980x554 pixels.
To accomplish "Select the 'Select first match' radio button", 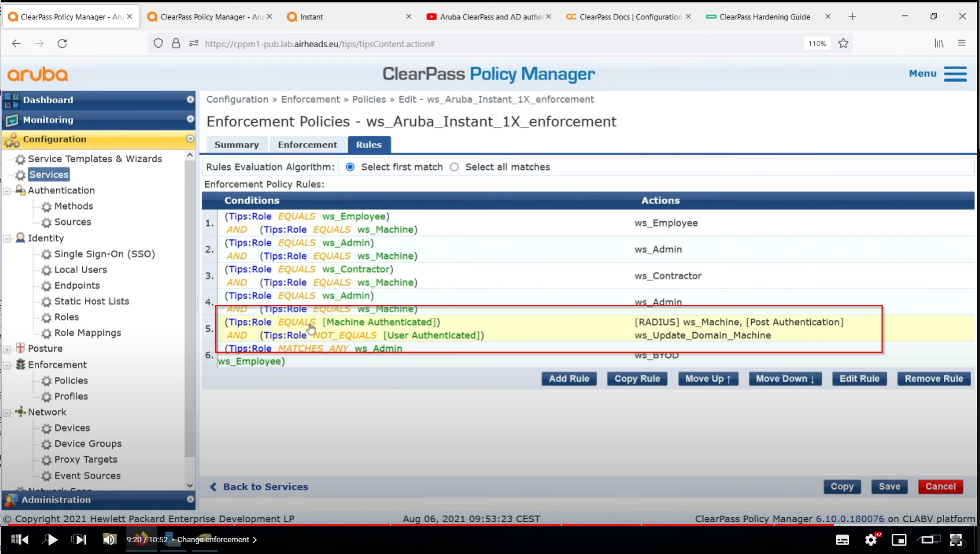I will [350, 167].
